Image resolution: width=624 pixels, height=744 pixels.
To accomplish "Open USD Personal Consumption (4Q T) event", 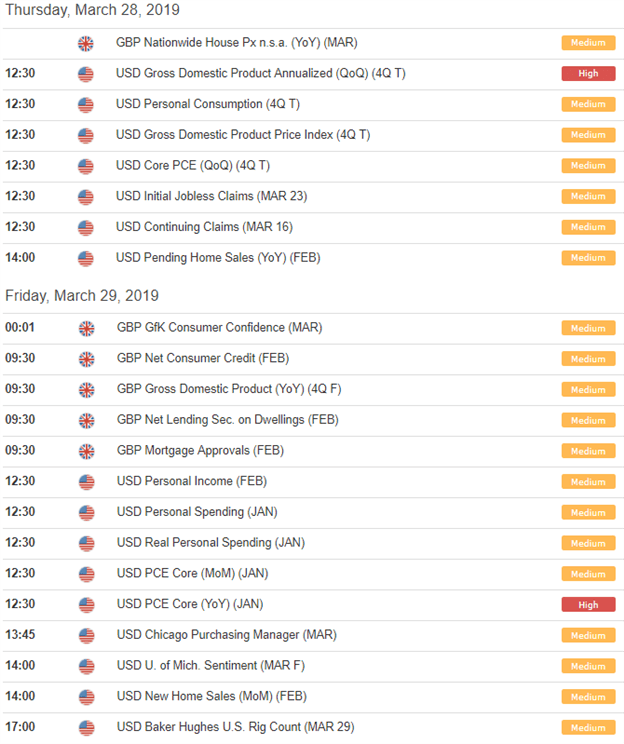I will (x=208, y=104).
